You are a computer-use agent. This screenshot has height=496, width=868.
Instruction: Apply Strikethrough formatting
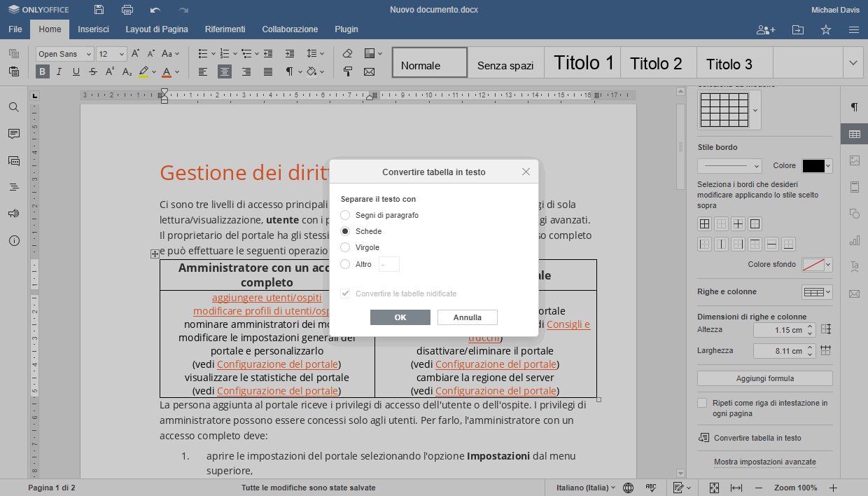pyautogui.click(x=92, y=71)
